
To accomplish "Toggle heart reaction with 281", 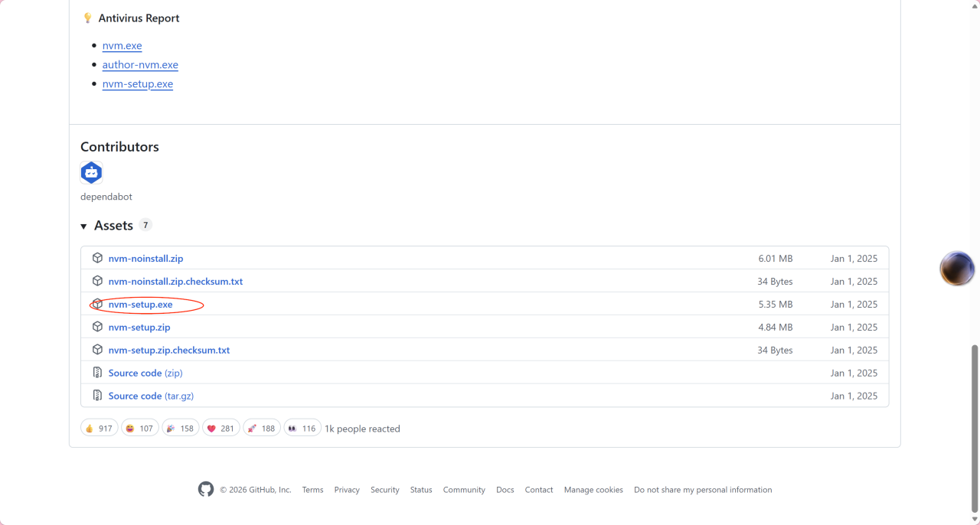I will coord(221,428).
